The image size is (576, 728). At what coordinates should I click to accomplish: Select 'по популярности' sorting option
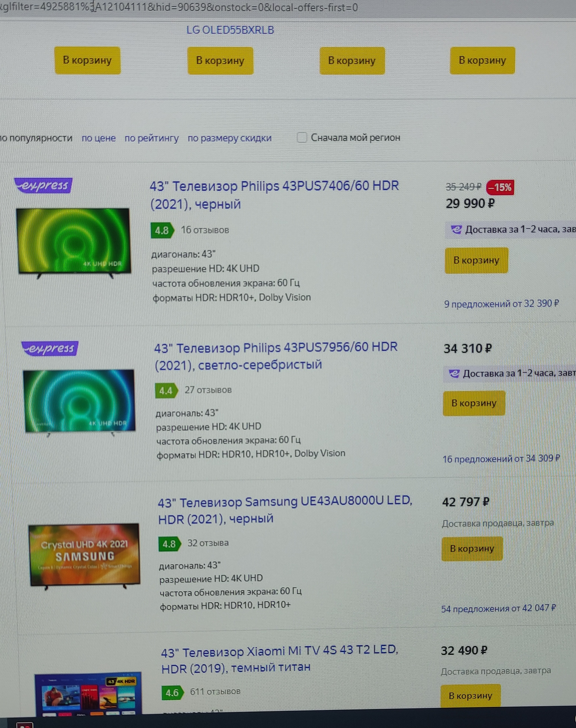pyautogui.click(x=36, y=138)
